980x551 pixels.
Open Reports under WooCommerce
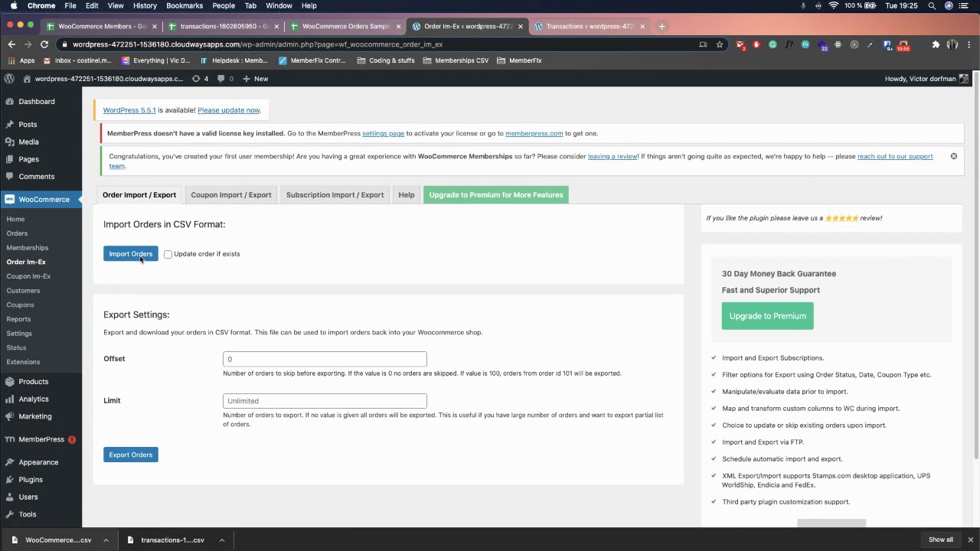coord(18,319)
